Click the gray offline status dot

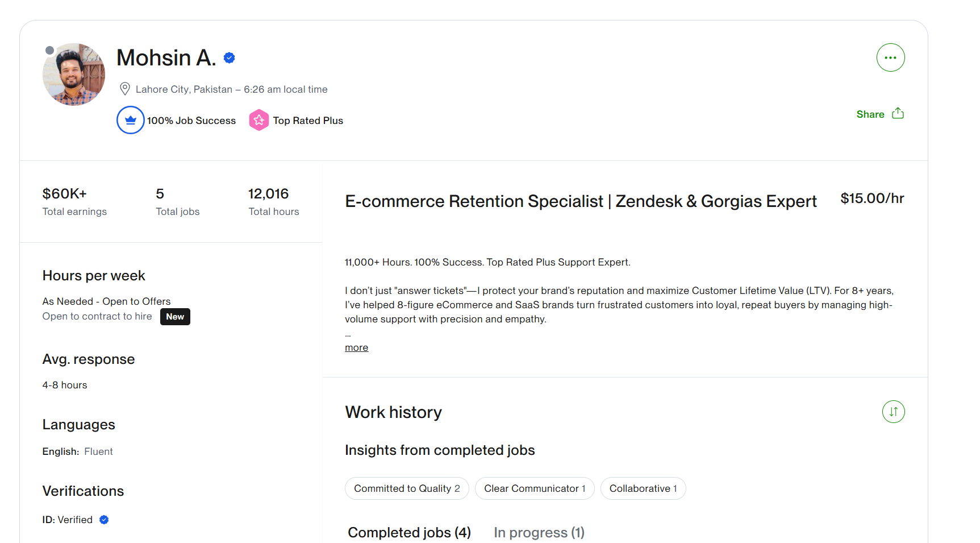50,51
